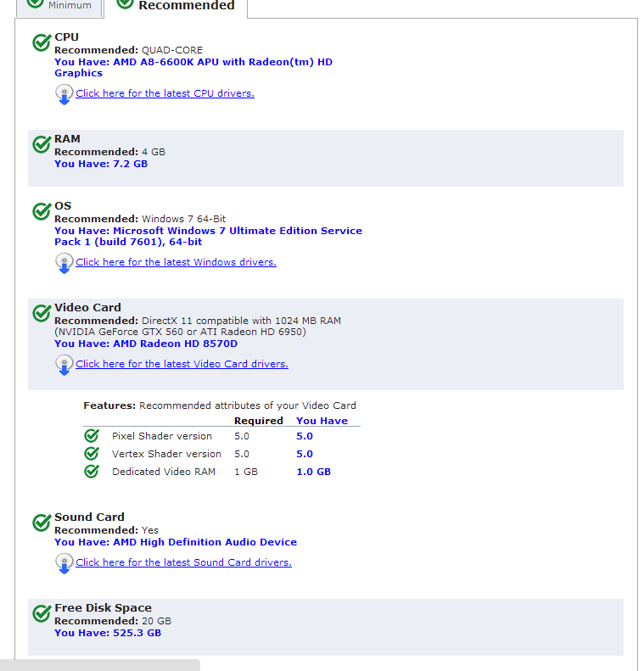
Task: Click the Vertex Shader version checkmark
Action: 92,454
